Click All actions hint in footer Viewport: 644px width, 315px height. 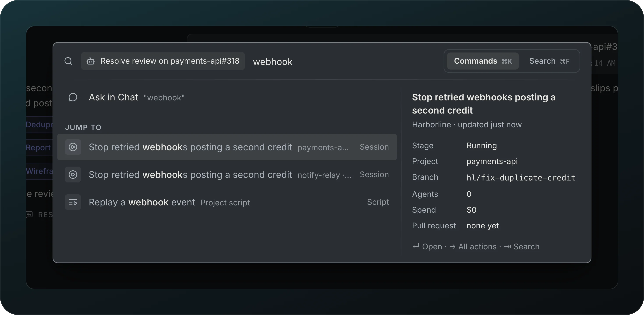473,247
